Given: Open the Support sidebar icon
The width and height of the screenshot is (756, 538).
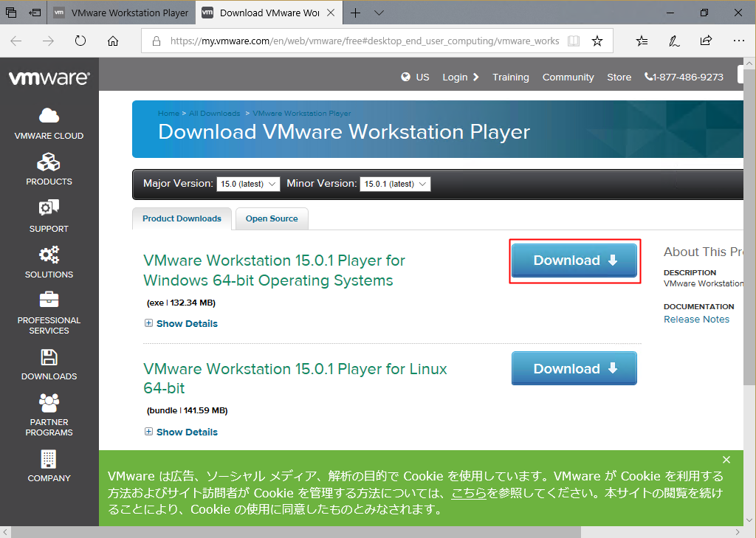Looking at the screenshot, I should pos(49,208).
